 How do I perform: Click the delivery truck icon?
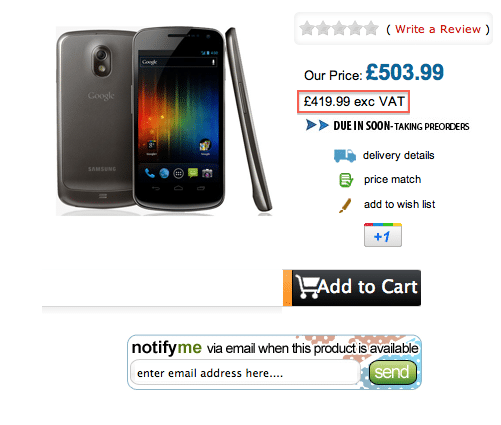[x=345, y=156]
